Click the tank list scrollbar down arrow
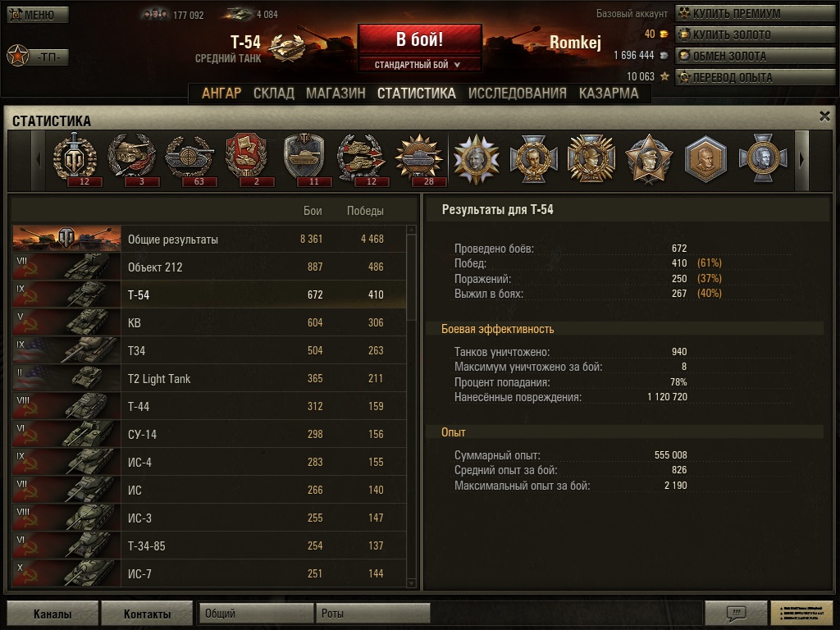 (x=412, y=583)
